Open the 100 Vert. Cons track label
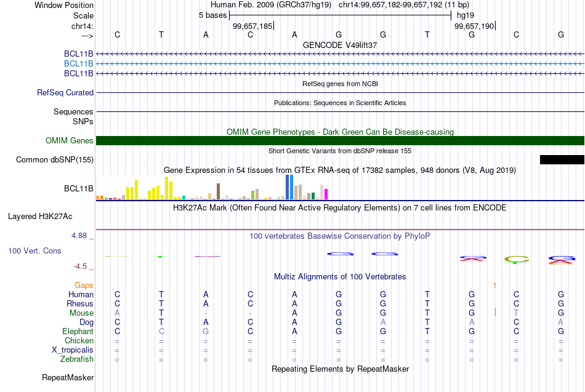This screenshot has width=585, height=392. (x=34, y=251)
